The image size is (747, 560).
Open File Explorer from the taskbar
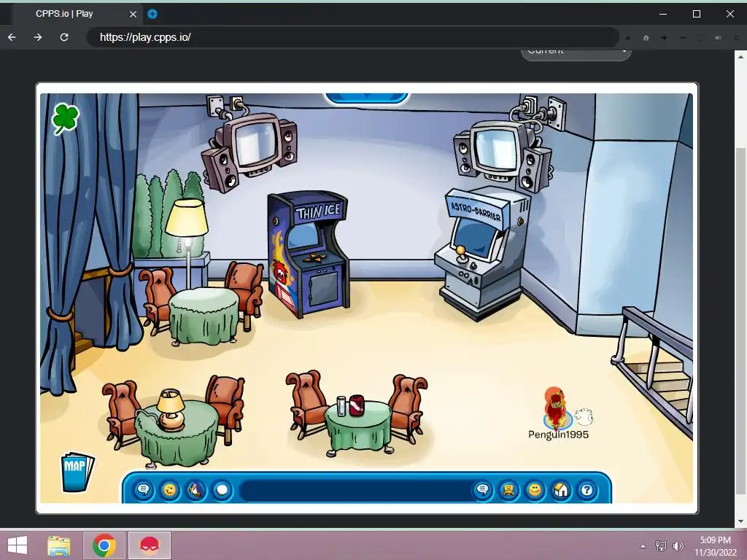tap(59, 545)
